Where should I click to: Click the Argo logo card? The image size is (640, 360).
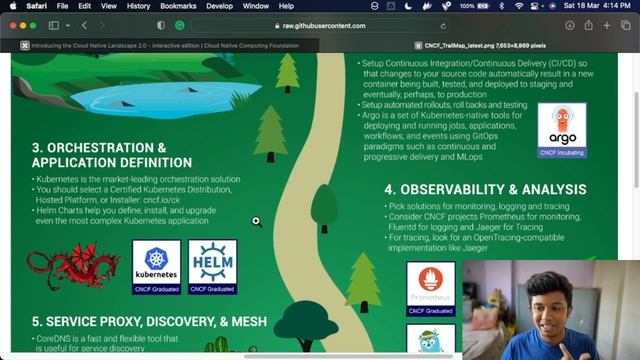point(562,130)
